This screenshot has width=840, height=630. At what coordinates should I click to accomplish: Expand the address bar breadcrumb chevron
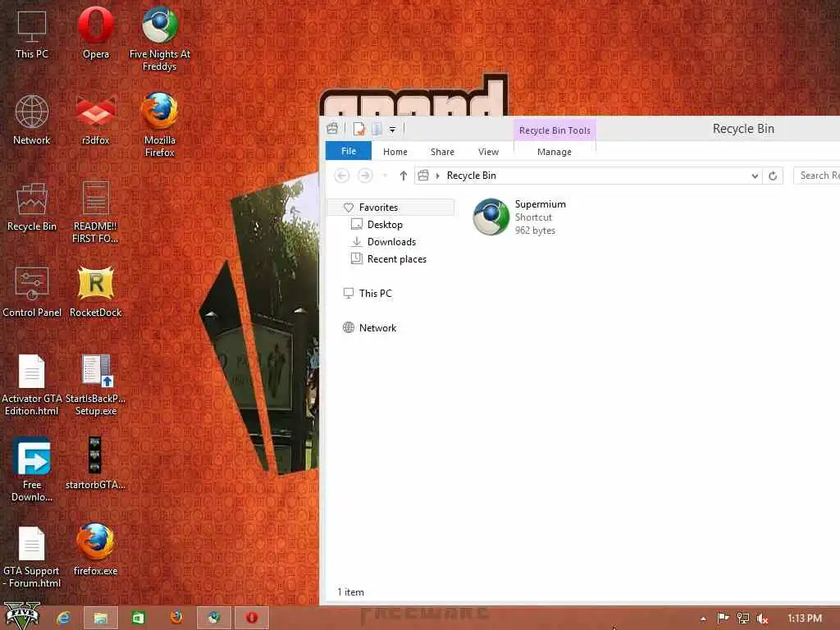coord(438,176)
